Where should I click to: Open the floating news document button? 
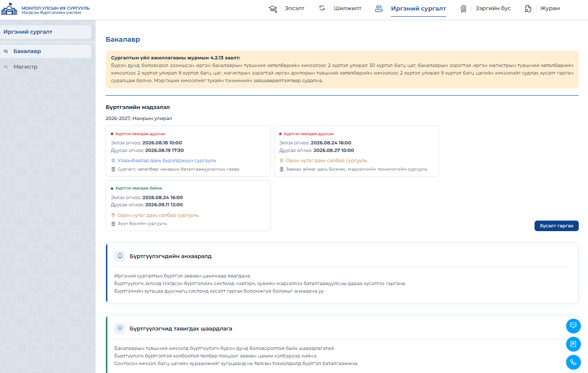coord(573,344)
